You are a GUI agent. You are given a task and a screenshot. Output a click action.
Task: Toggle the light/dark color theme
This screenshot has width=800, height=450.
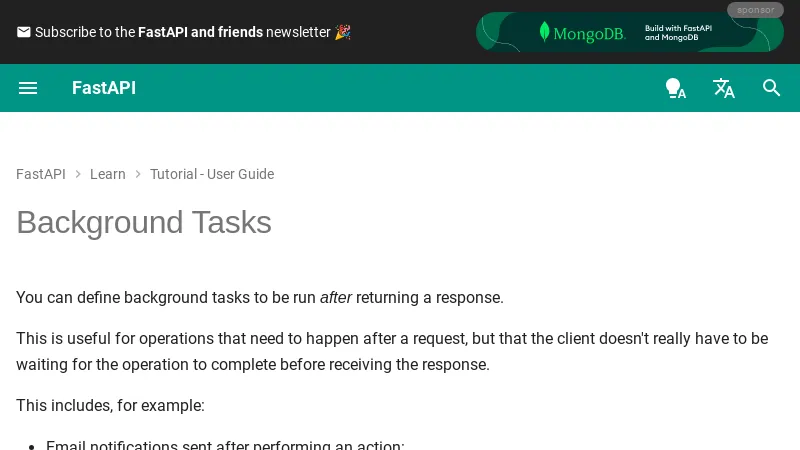676,88
